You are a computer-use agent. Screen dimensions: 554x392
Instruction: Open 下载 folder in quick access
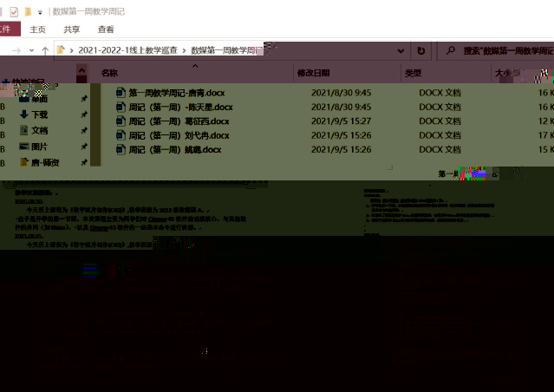(x=40, y=114)
